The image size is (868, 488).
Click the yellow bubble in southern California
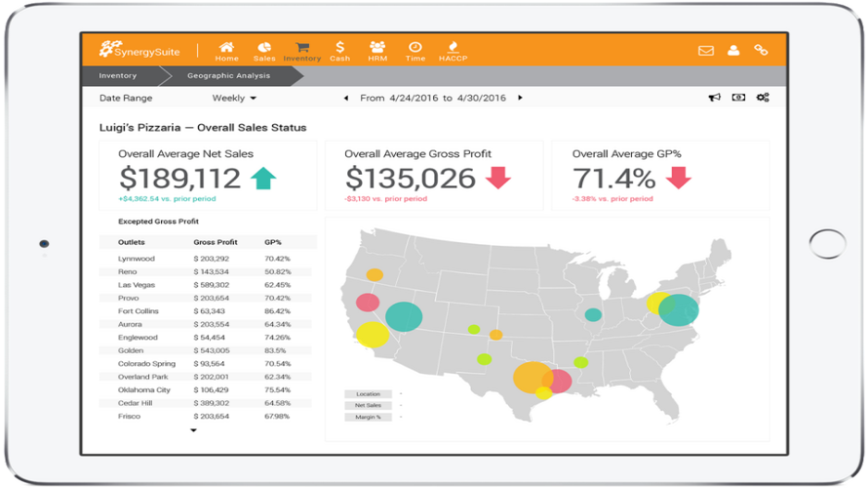[373, 335]
